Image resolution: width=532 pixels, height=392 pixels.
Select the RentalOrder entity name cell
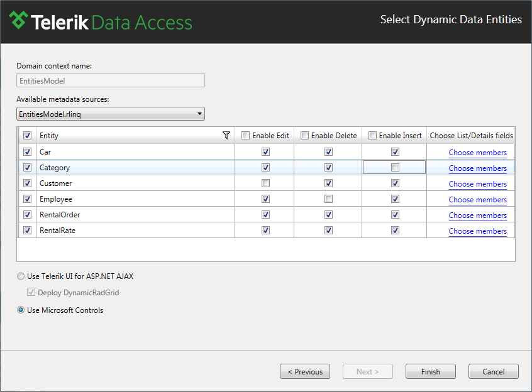[135, 214]
